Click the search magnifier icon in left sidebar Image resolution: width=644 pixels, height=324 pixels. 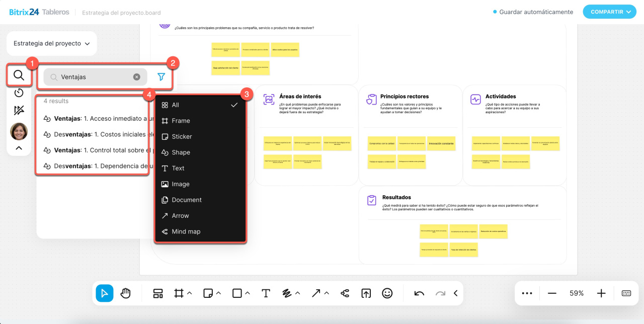point(19,75)
